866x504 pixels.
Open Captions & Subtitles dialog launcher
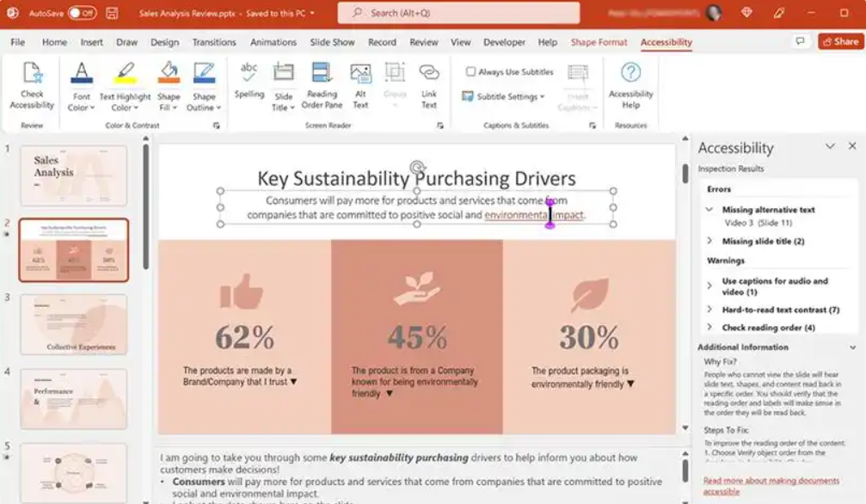coord(592,126)
